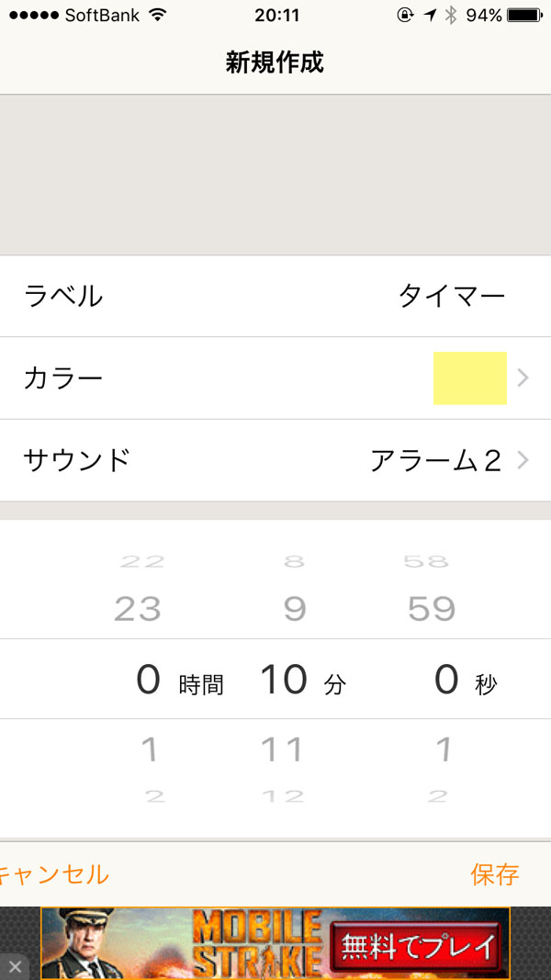Viewport: 551px width, 980px height.
Task: Select 59 in the seconds picker
Action: pos(432,608)
